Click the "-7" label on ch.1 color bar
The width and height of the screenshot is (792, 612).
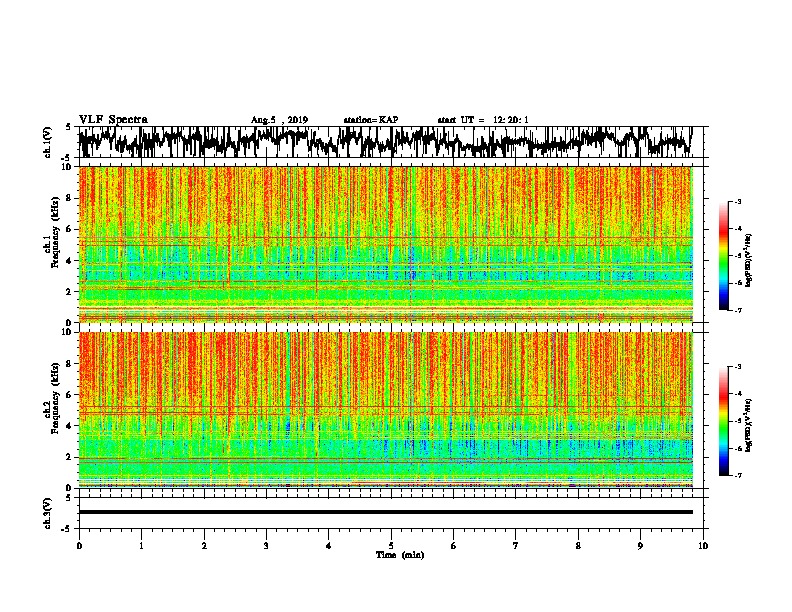click(737, 310)
